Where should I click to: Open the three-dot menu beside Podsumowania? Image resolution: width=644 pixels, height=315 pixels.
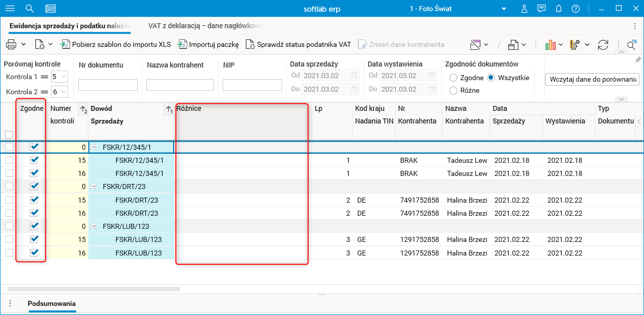(x=10, y=303)
